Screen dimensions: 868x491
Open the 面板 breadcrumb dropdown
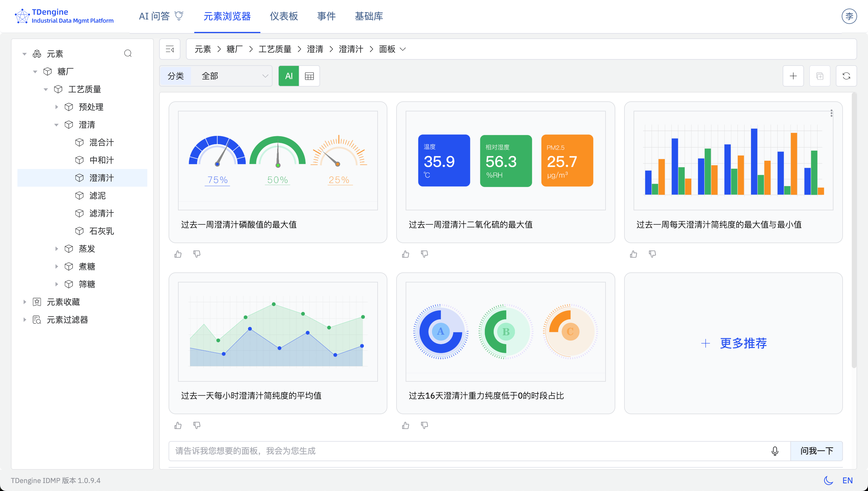pos(402,49)
